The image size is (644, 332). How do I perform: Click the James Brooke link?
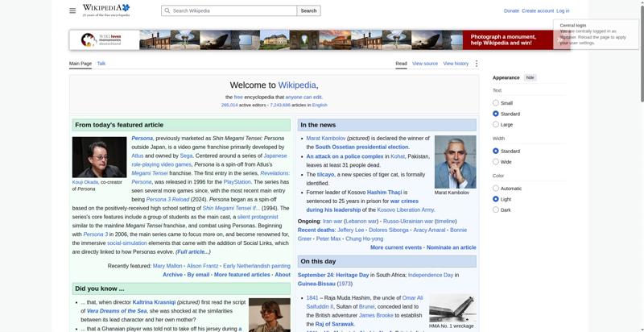point(376,315)
